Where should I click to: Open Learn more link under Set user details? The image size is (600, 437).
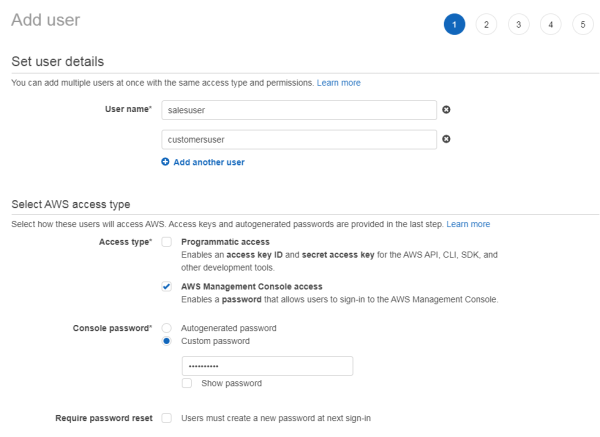[339, 82]
